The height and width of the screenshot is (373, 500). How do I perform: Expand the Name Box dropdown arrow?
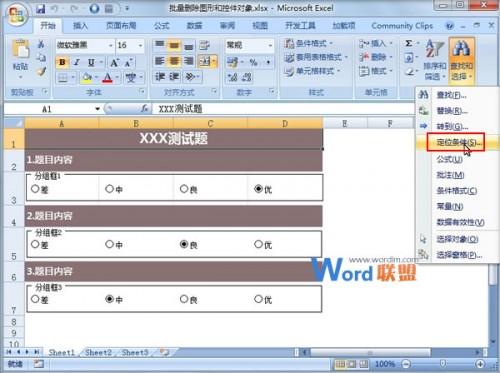pos(97,109)
